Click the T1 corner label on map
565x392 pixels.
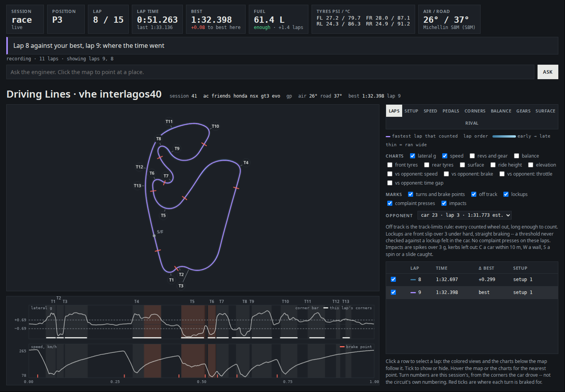[x=171, y=280]
